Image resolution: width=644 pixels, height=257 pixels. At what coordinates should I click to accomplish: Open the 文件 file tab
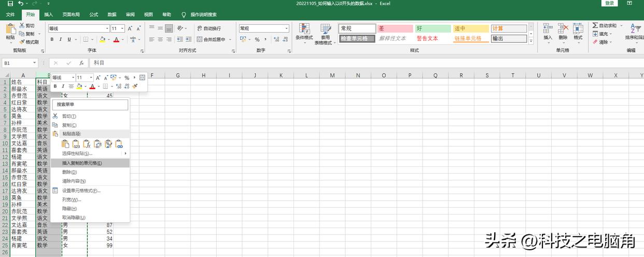(x=10, y=15)
